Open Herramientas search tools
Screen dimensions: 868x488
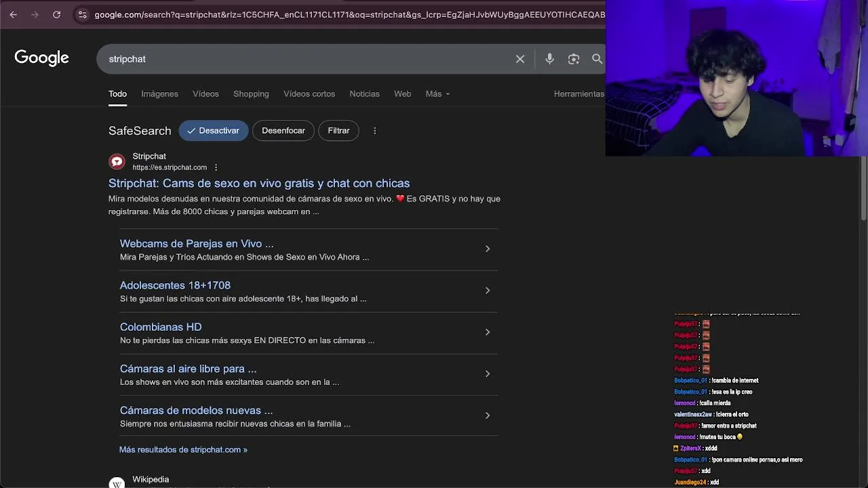point(578,94)
